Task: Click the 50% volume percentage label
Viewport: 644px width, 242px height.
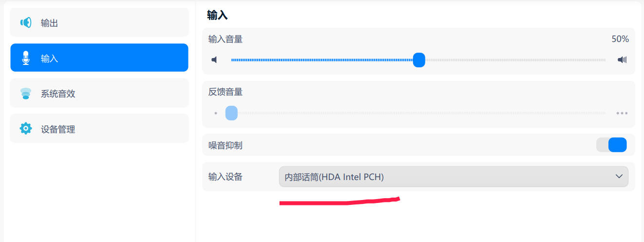Action: coord(620,40)
